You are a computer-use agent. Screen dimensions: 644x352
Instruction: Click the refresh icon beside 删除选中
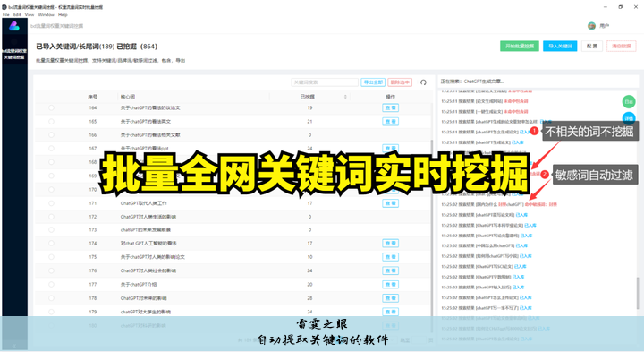tap(423, 82)
